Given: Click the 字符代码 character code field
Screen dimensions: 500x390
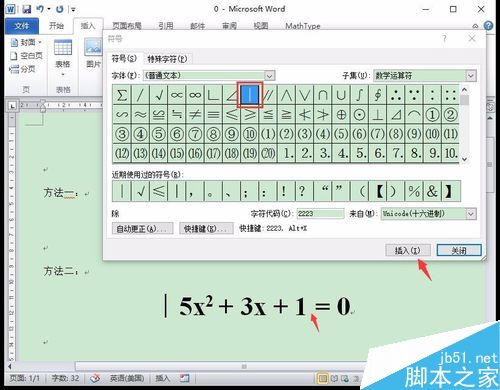Looking at the screenshot, I should click(320, 214).
